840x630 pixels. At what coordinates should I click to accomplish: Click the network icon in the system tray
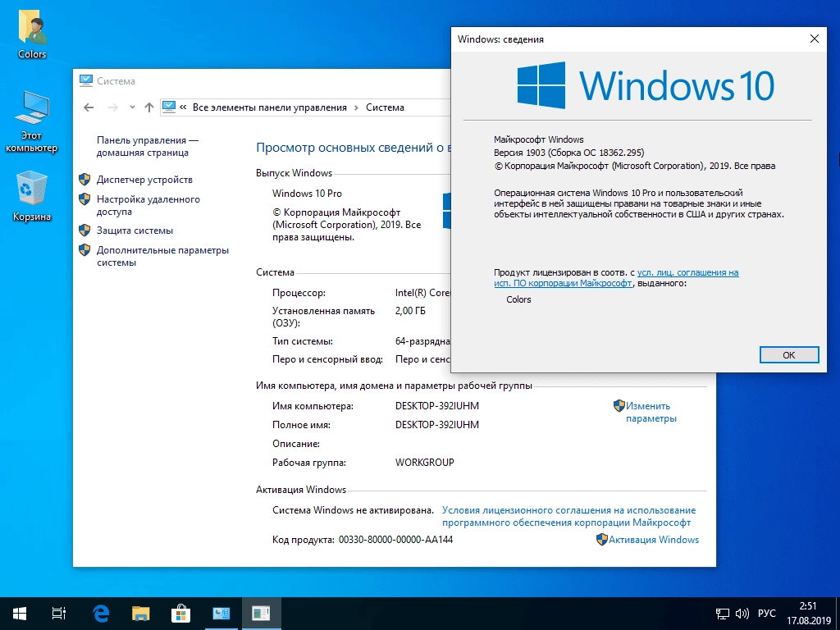pos(723,614)
